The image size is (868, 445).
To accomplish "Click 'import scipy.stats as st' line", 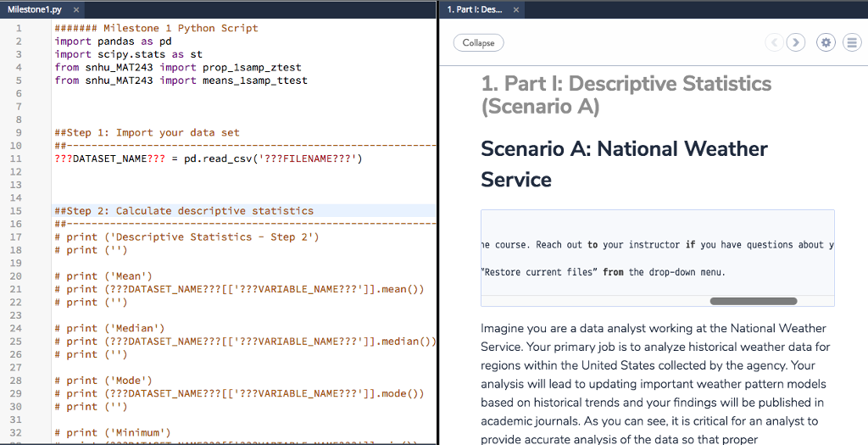I will click(x=129, y=54).
